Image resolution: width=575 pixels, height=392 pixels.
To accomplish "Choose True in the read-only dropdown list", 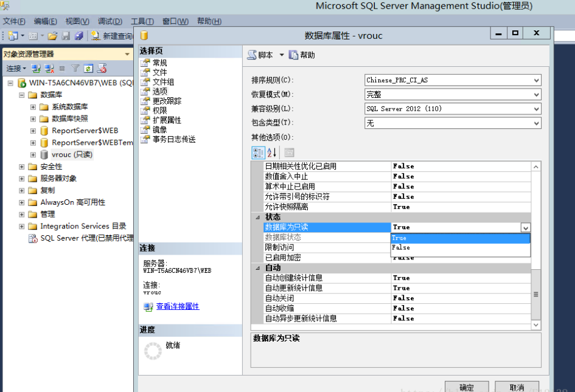I will pyautogui.click(x=460, y=238).
